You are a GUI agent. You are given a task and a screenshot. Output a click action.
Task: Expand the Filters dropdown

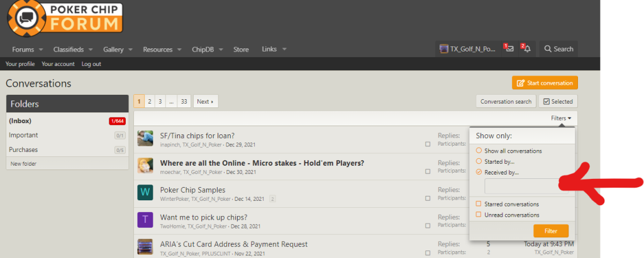coord(561,118)
